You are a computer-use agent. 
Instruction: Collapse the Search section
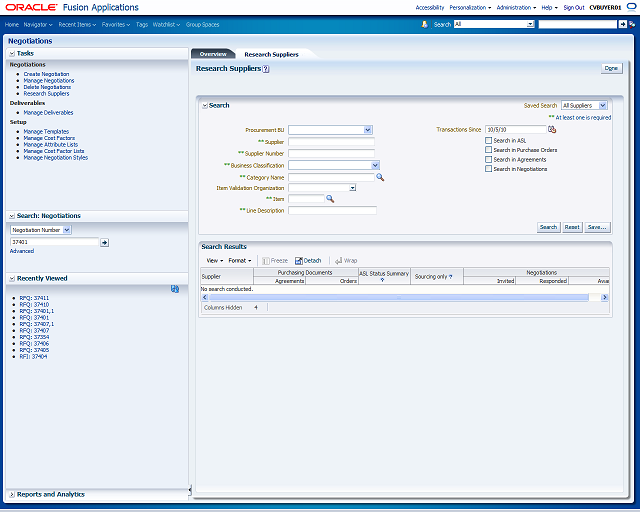205,105
